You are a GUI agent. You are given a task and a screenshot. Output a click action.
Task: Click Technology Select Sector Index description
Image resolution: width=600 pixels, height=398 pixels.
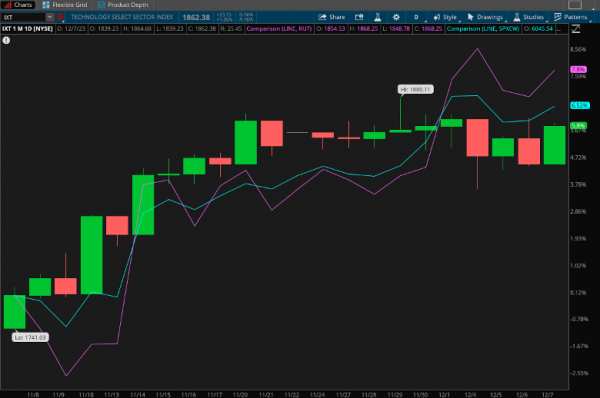pos(122,17)
